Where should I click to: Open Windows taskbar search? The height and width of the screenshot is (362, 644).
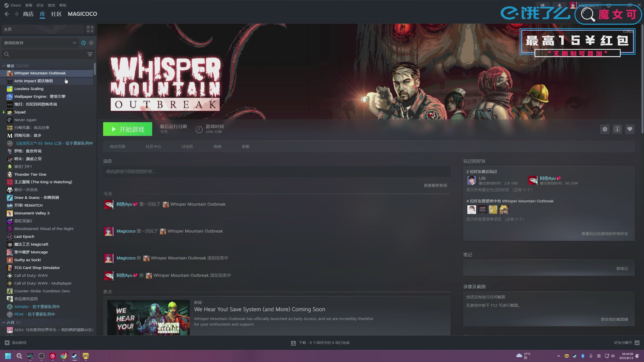(19, 356)
